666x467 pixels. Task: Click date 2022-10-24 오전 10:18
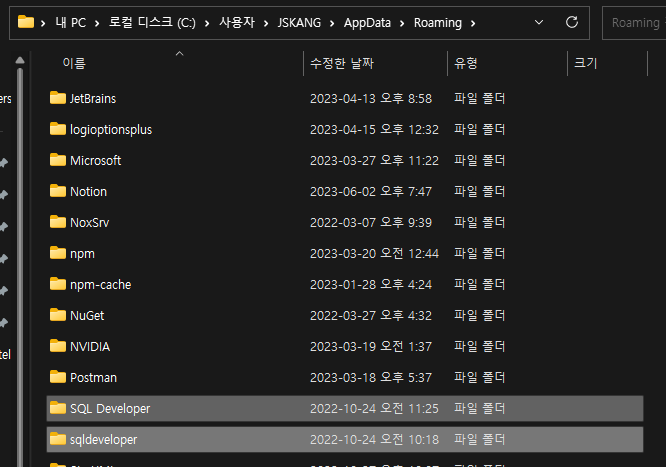374,440
